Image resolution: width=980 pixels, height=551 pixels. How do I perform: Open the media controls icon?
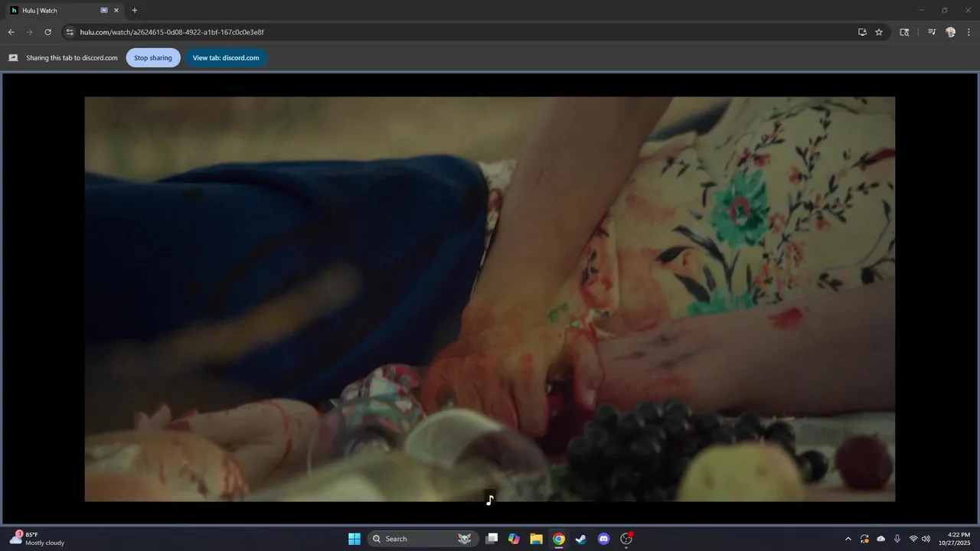pyautogui.click(x=932, y=32)
